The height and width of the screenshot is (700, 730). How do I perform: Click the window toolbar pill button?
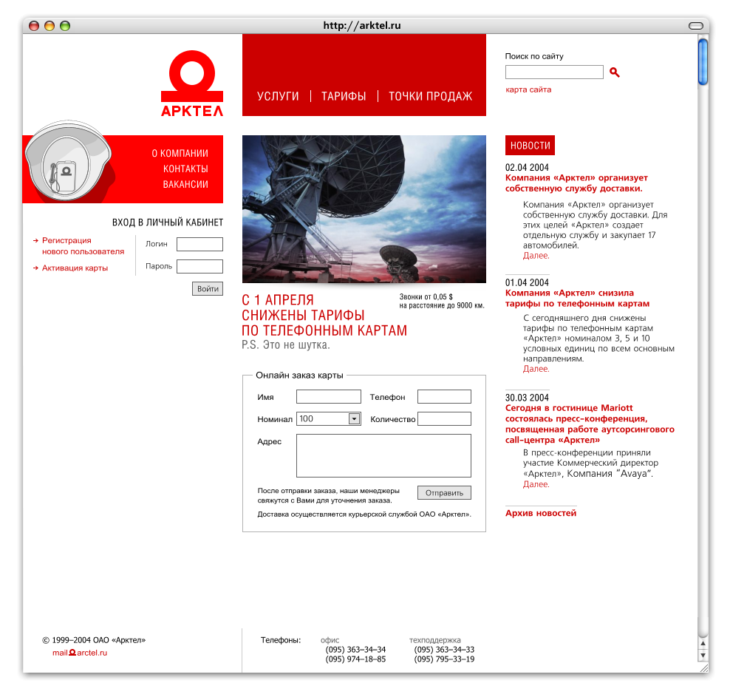pos(695,26)
